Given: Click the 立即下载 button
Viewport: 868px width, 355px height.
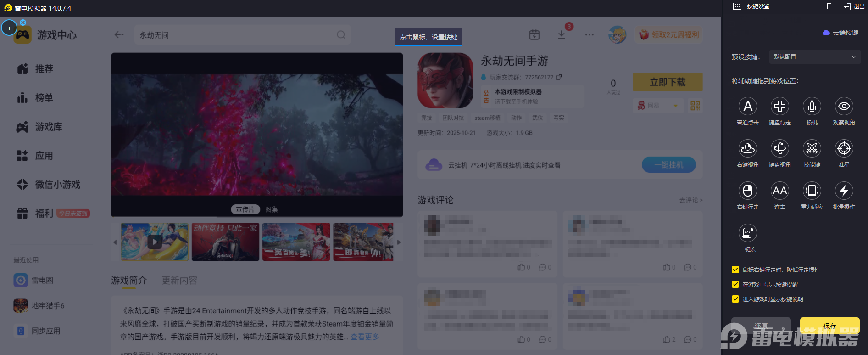Looking at the screenshot, I should coord(668,82).
